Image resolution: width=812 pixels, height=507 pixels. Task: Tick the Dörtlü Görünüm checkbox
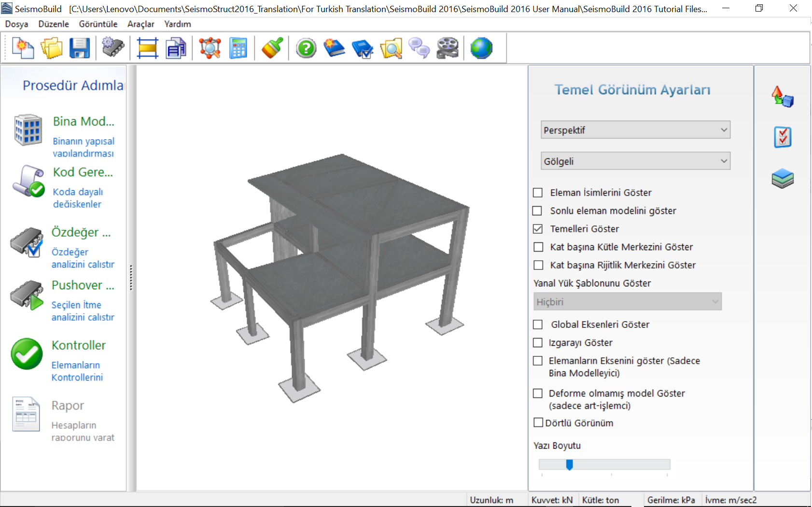(538, 423)
